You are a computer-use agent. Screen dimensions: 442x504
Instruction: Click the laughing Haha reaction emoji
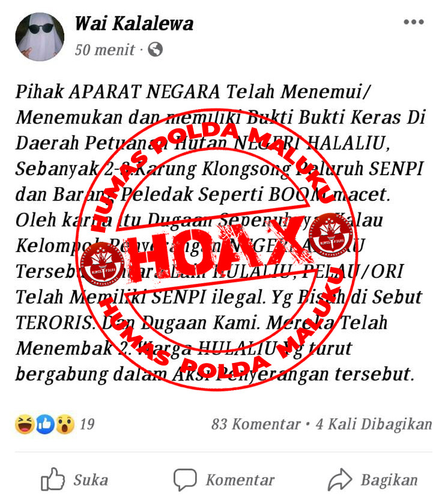point(25,424)
